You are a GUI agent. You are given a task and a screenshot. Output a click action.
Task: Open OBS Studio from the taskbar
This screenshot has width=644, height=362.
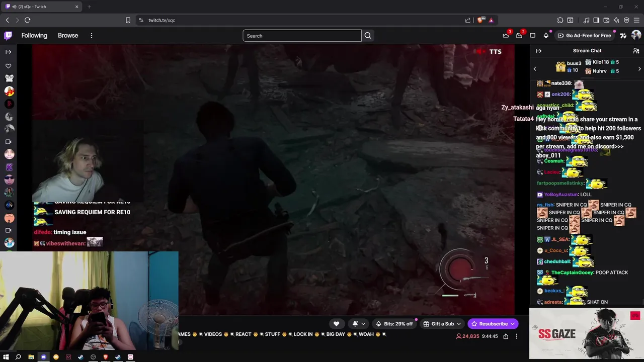pyautogui.click(x=93, y=357)
